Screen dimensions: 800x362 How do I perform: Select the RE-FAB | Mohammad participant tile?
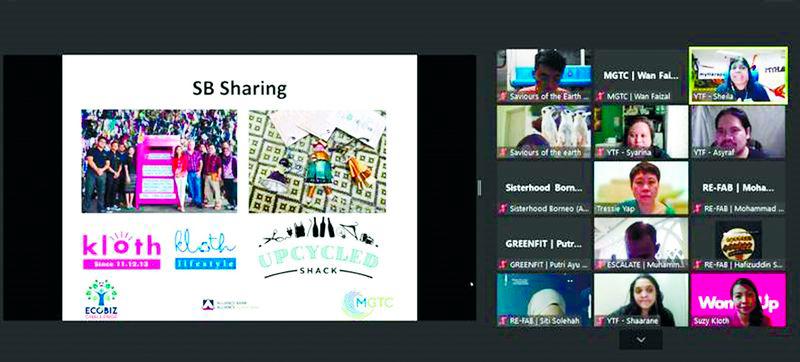(738, 188)
